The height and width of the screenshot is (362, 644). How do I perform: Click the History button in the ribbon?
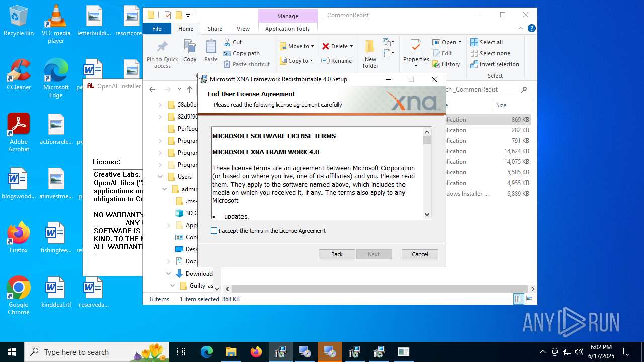tap(446, 64)
